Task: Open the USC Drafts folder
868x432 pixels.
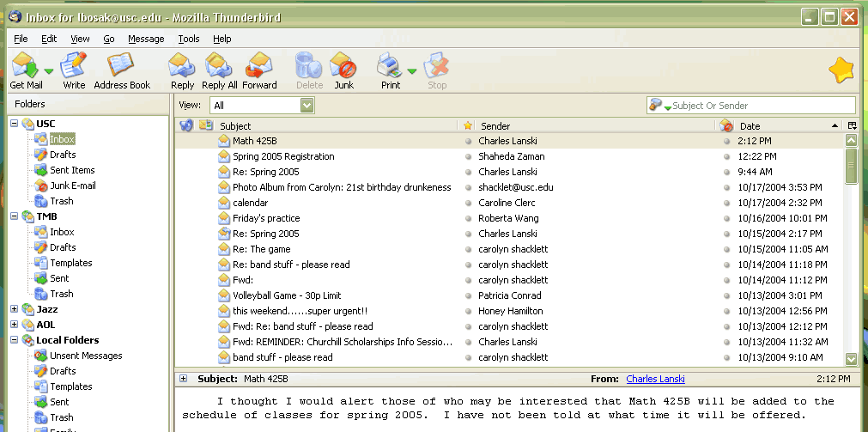Action: (x=63, y=155)
